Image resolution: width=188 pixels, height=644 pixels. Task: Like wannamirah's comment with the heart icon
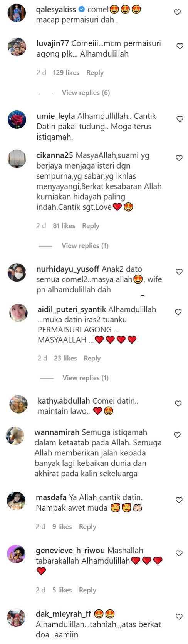coord(177,435)
